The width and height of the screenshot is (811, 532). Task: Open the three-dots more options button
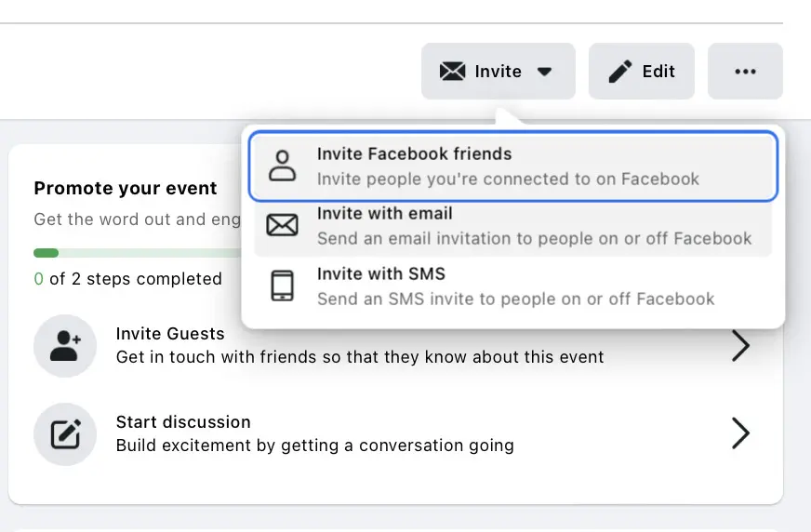745,72
